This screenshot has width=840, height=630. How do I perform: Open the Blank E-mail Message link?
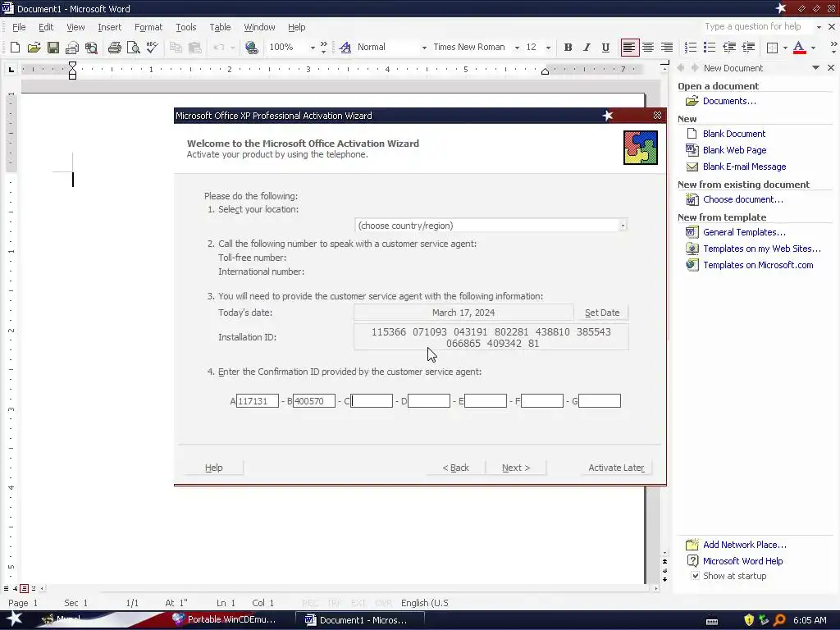tap(744, 167)
